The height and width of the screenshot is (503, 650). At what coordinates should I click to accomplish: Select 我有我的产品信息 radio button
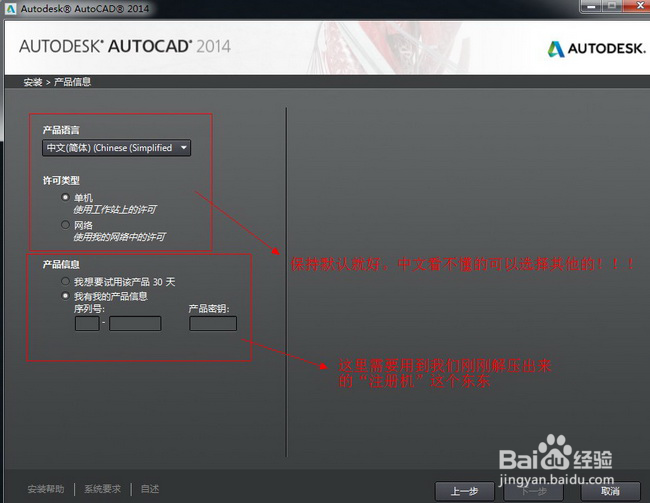pos(65,296)
